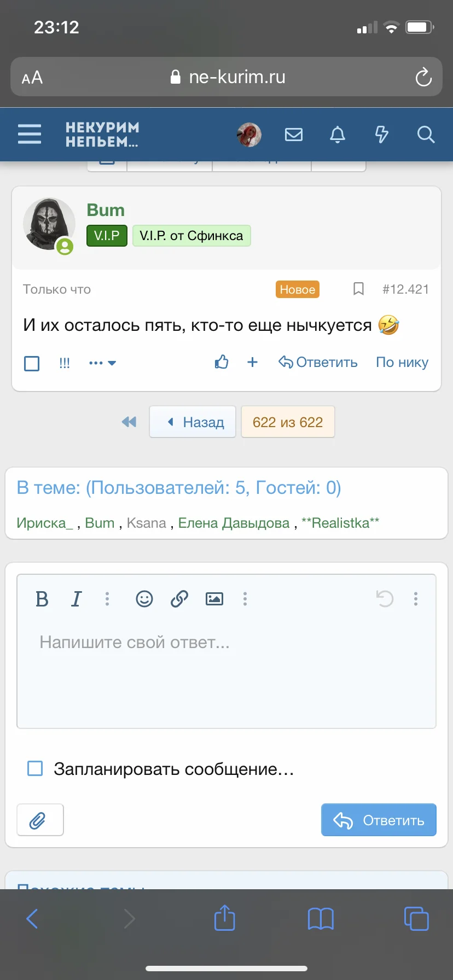Open the notifications bell icon

338,135
